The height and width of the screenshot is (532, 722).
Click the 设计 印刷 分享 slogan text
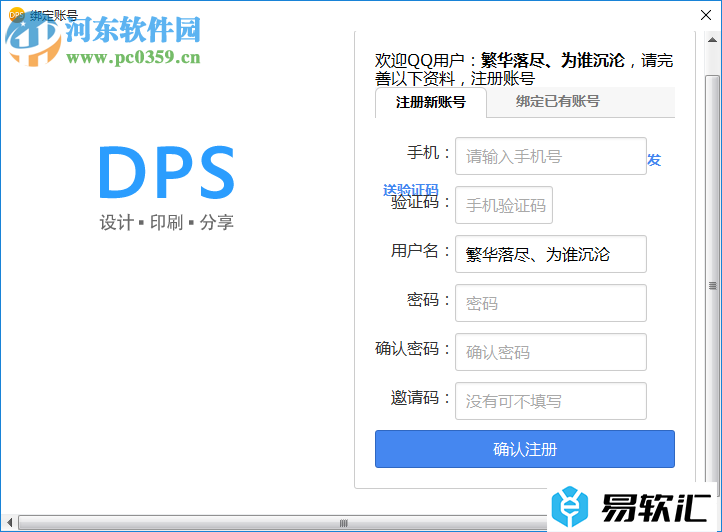click(x=167, y=222)
